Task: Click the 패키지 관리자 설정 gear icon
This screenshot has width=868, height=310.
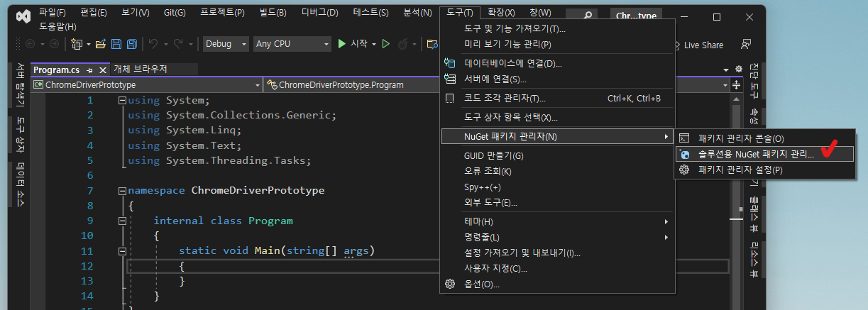Action: (685, 170)
